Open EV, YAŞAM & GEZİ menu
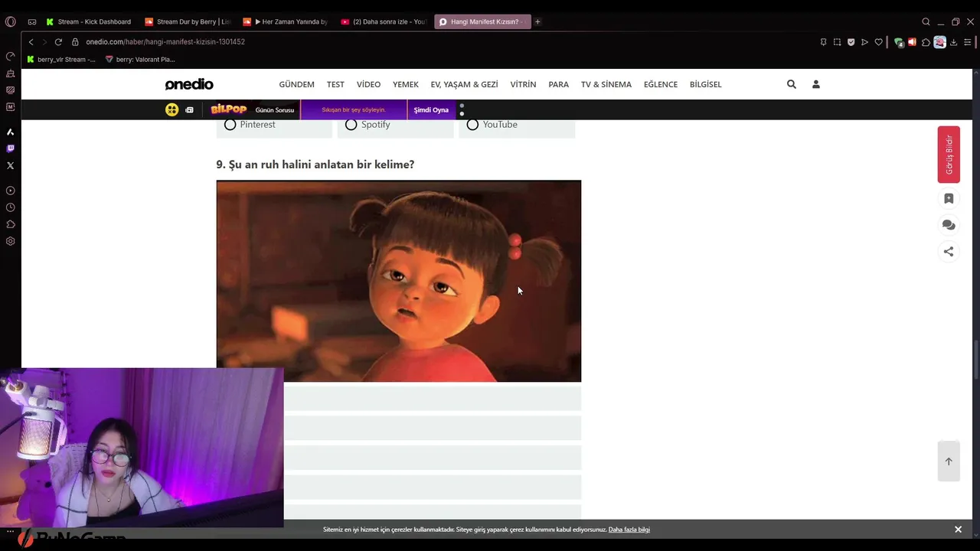 (464, 84)
